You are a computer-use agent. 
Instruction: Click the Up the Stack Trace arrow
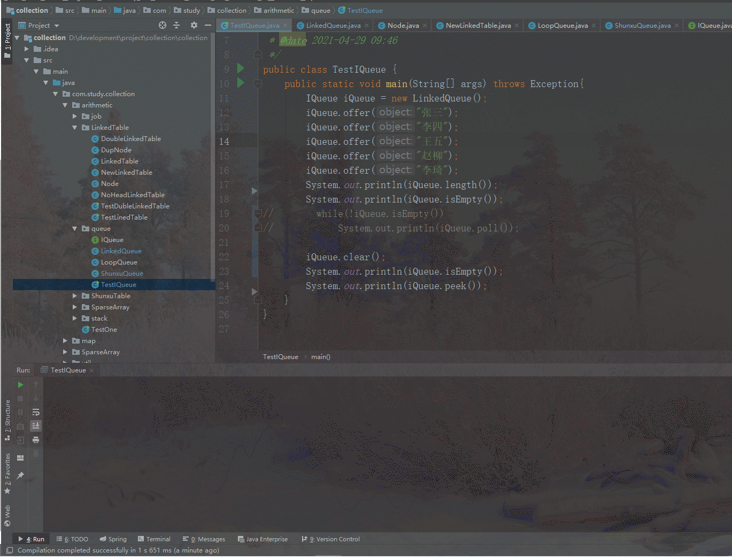click(36, 385)
